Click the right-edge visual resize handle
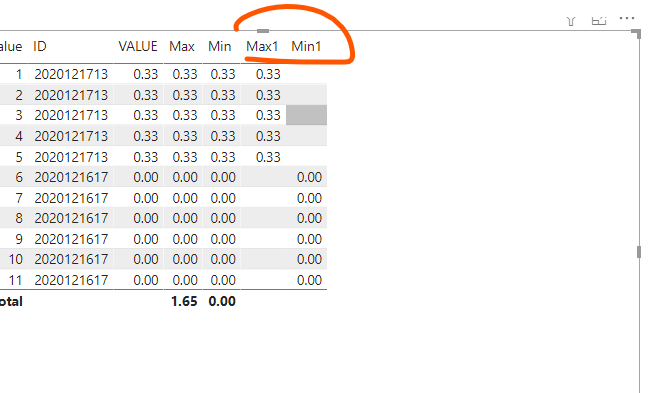 [x=639, y=252]
